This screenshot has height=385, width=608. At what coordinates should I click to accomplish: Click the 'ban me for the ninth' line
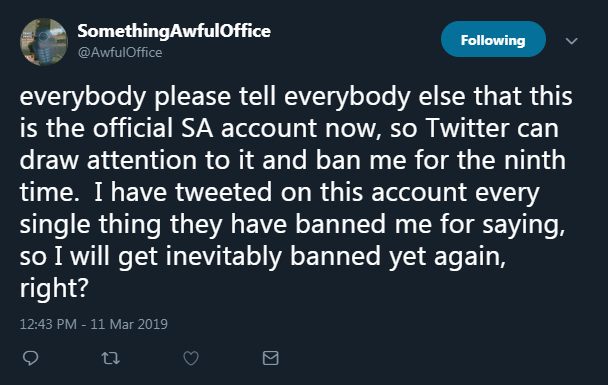tap(292, 160)
